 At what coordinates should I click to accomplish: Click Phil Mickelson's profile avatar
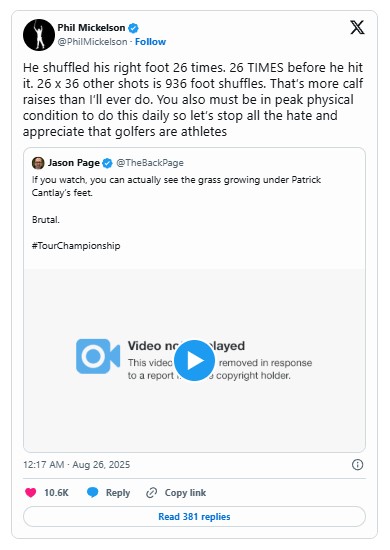pos(39,35)
